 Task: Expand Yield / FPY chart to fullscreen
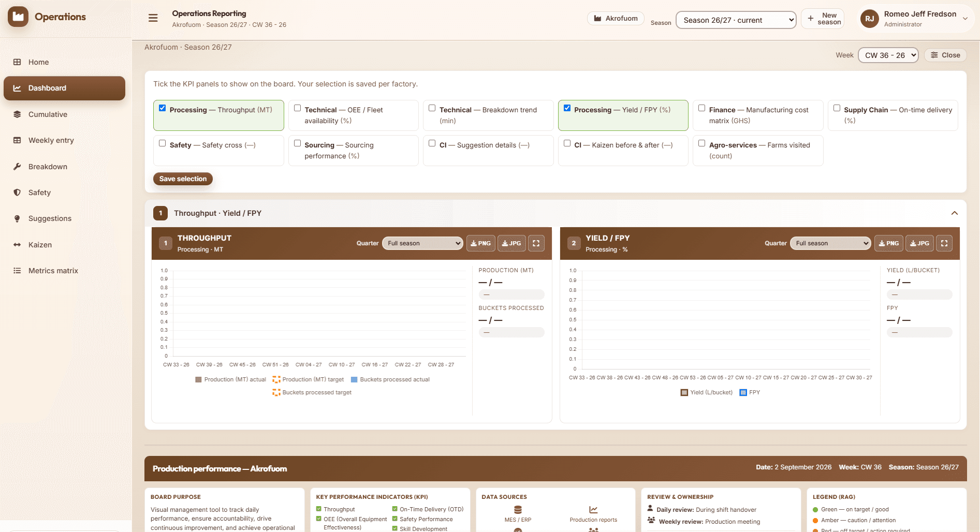tap(944, 243)
